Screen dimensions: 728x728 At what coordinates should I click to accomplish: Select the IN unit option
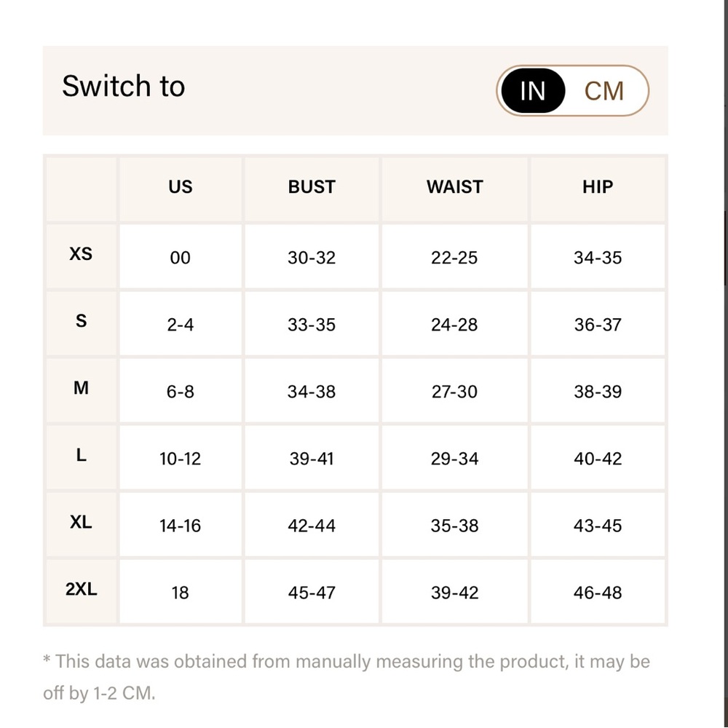point(533,90)
